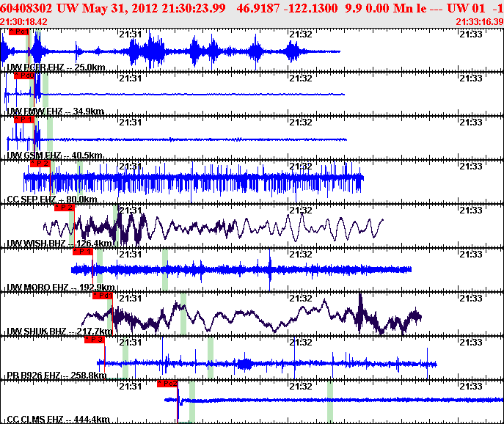Click station label UW MORO EHZ -- 192.9km
Image resolution: width=504 pixels, height=424 pixels.
61,288
